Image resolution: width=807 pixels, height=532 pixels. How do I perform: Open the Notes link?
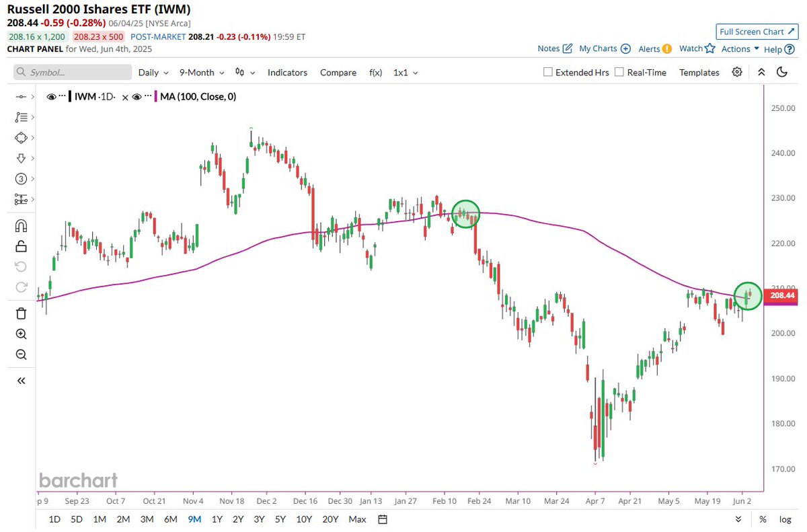coord(555,48)
